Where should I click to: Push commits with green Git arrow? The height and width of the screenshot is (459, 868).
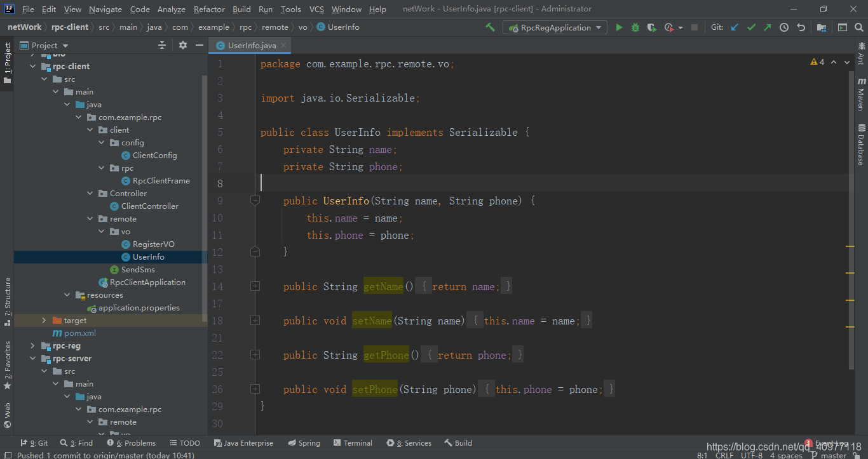767,27
